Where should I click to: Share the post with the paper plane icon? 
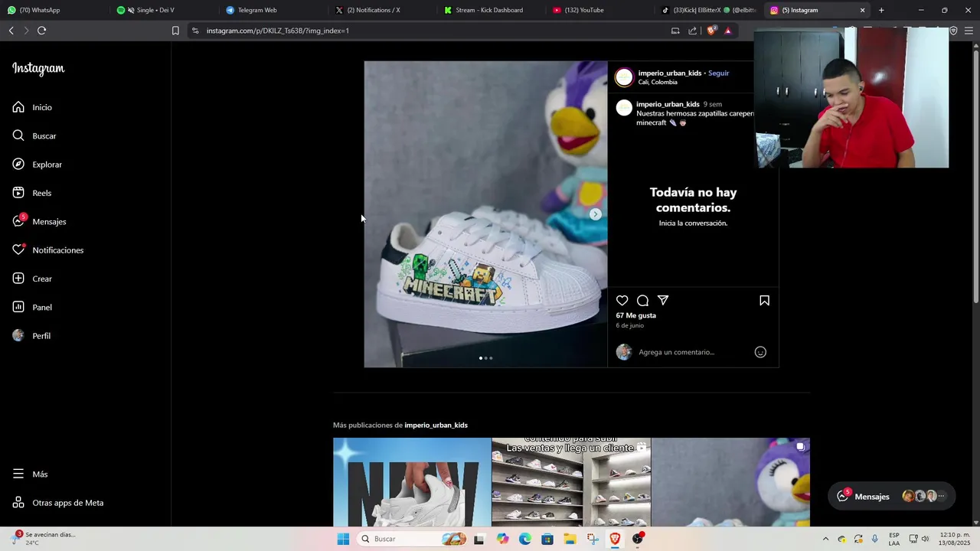tap(663, 301)
